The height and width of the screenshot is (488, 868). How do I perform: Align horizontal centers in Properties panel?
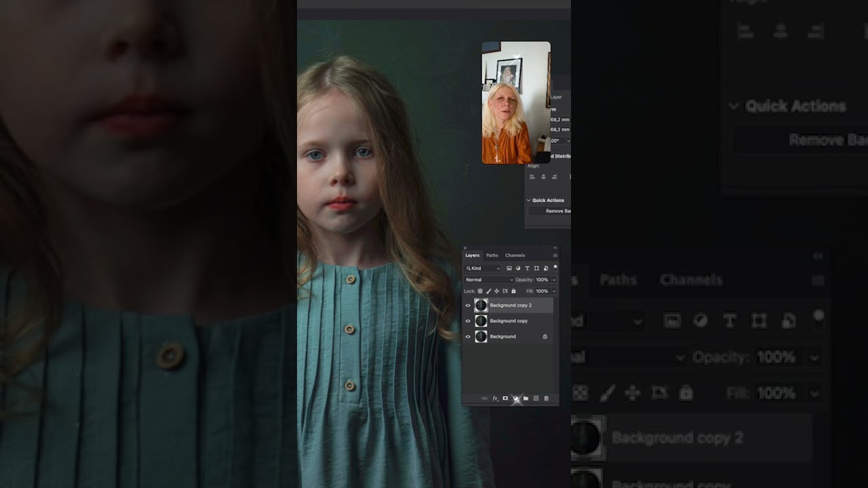point(544,177)
